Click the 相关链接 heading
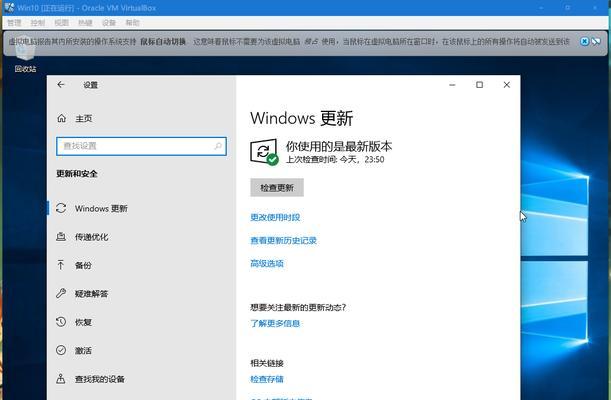 click(267, 363)
